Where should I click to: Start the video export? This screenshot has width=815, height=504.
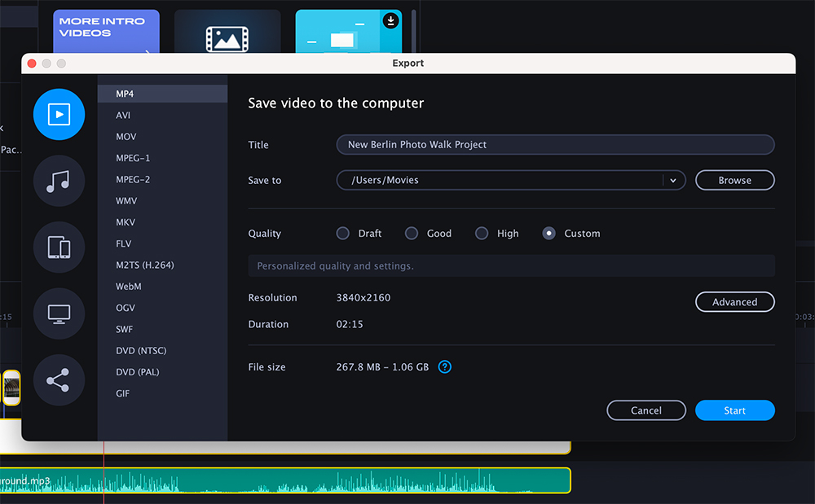pos(734,410)
